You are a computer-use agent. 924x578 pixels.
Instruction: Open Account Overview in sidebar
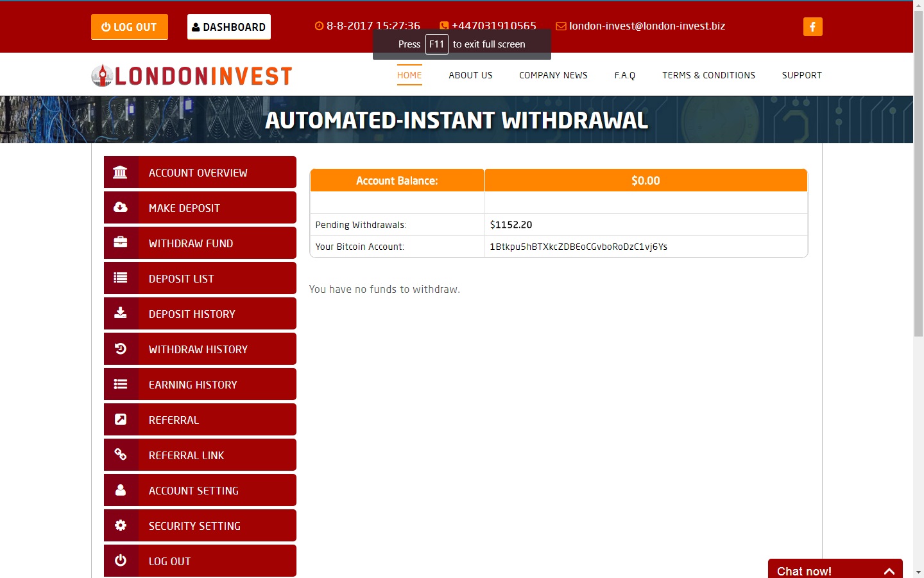[x=200, y=172]
